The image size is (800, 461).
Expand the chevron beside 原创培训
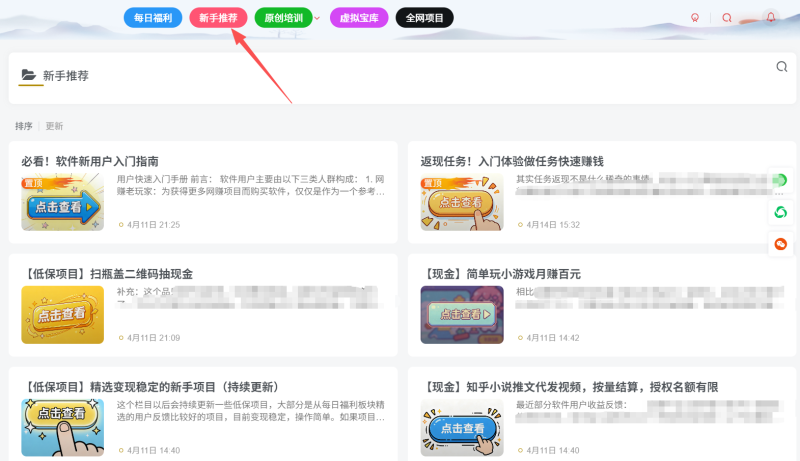coord(317,18)
